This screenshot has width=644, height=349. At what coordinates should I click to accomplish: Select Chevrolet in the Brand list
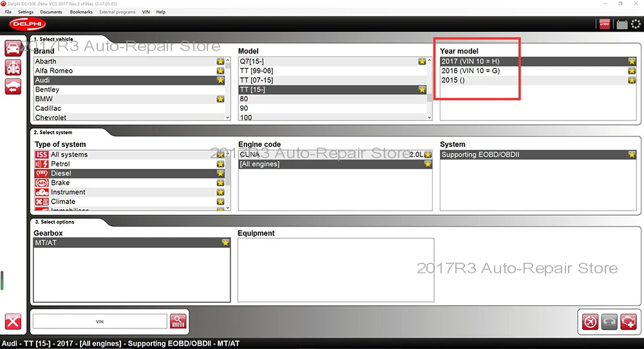[130, 117]
